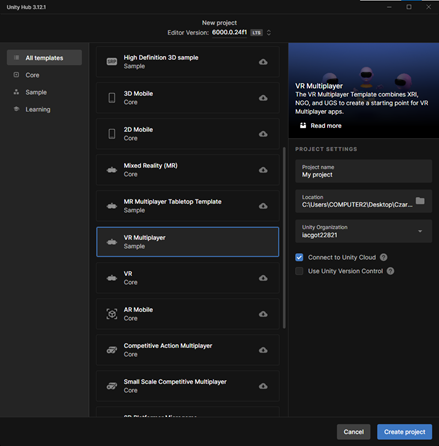Viewport: 439px width, 446px height.
Task: Click the folder icon to browse project location
Action: (x=420, y=201)
